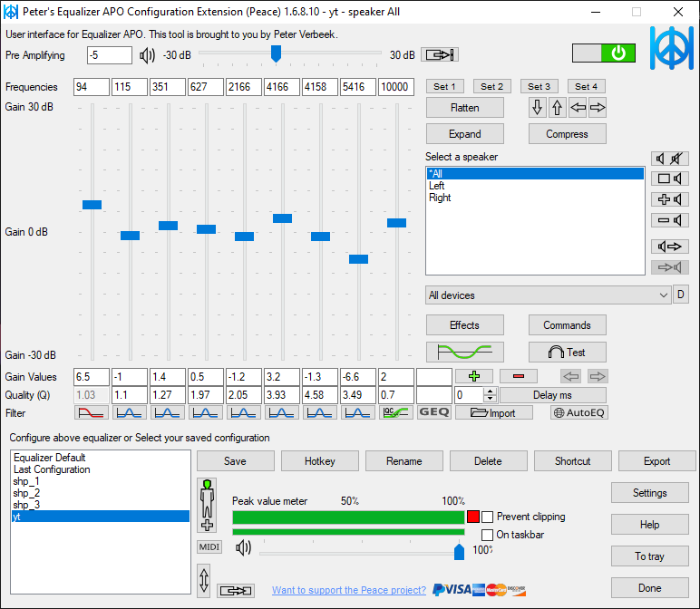Click the D button next to the device dropdown
The image size is (700, 609).
tap(681, 295)
